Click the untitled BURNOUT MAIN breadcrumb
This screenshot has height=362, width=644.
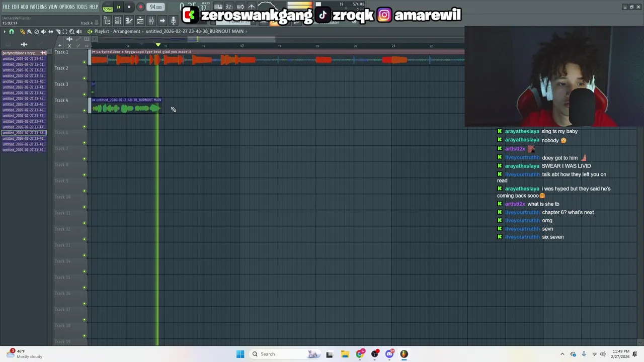[195, 31]
